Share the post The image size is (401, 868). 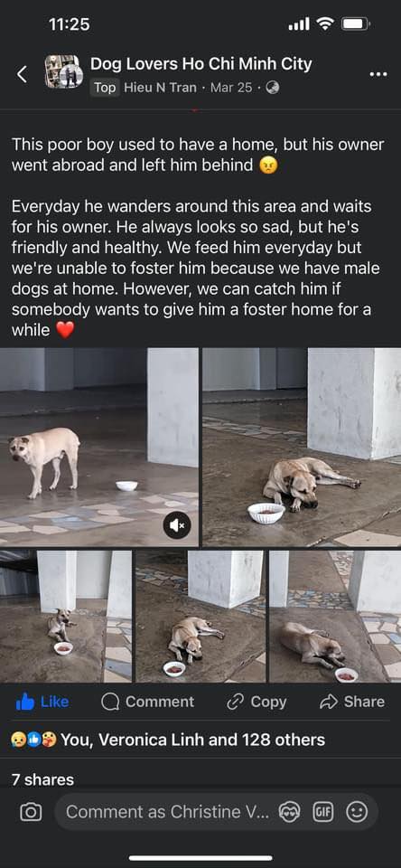click(x=351, y=702)
